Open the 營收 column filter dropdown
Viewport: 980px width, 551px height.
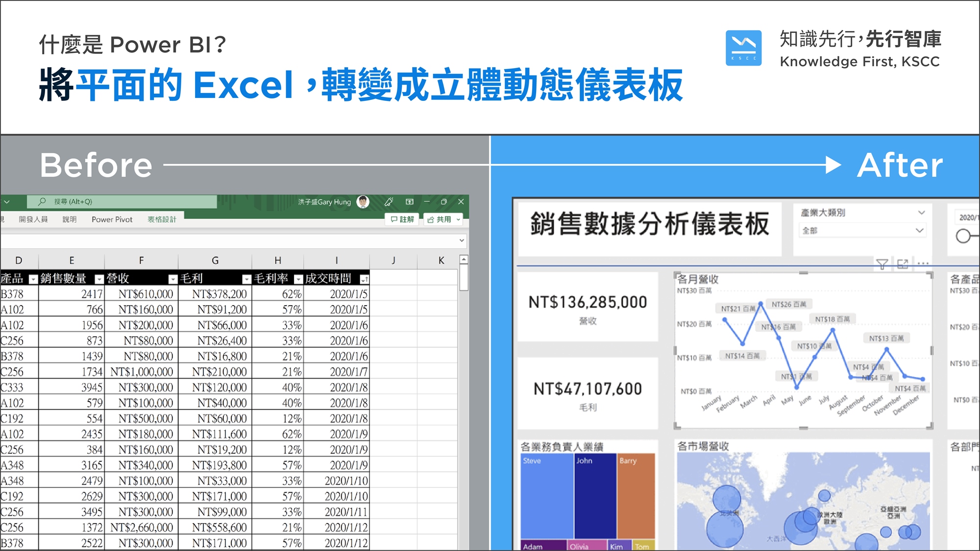pyautogui.click(x=172, y=279)
